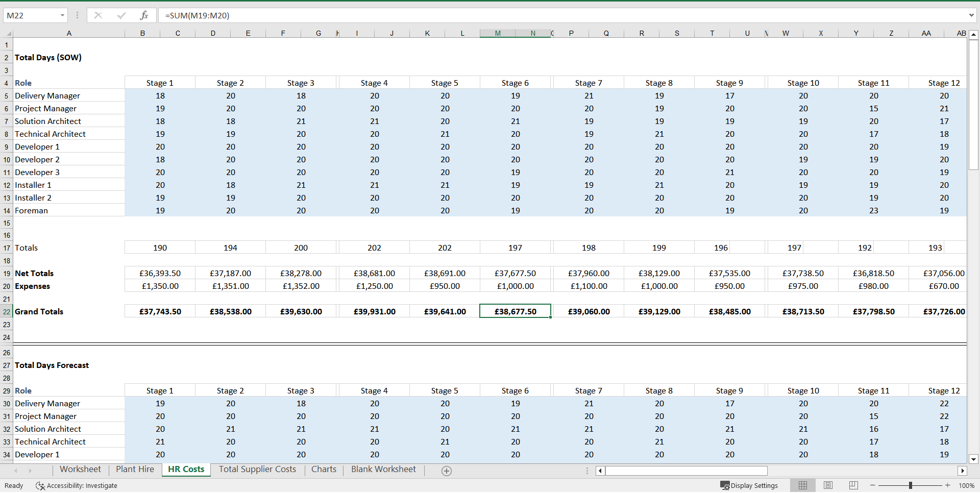Switch to the Plant Hire sheet tab
Image resolution: width=980 pixels, height=493 pixels.
pyautogui.click(x=134, y=469)
